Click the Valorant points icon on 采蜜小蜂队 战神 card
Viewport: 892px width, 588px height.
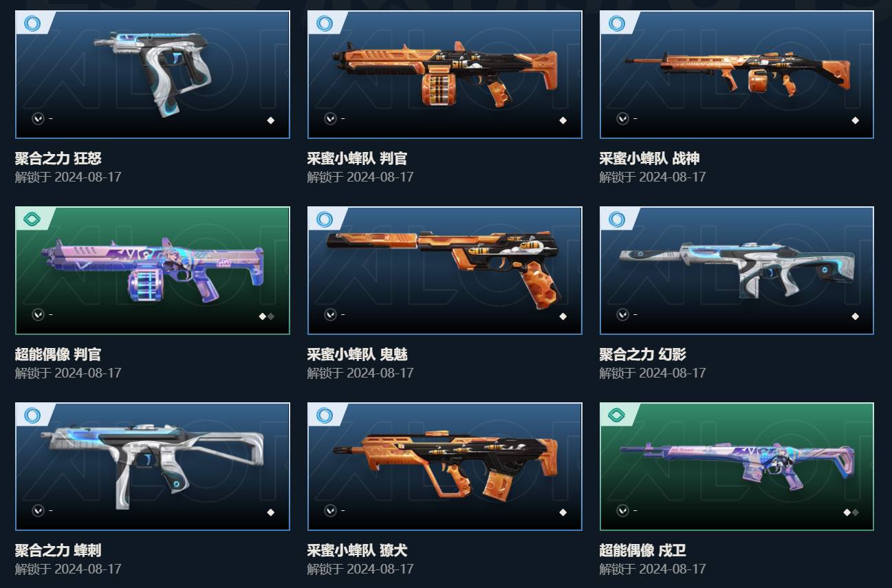[622, 118]
